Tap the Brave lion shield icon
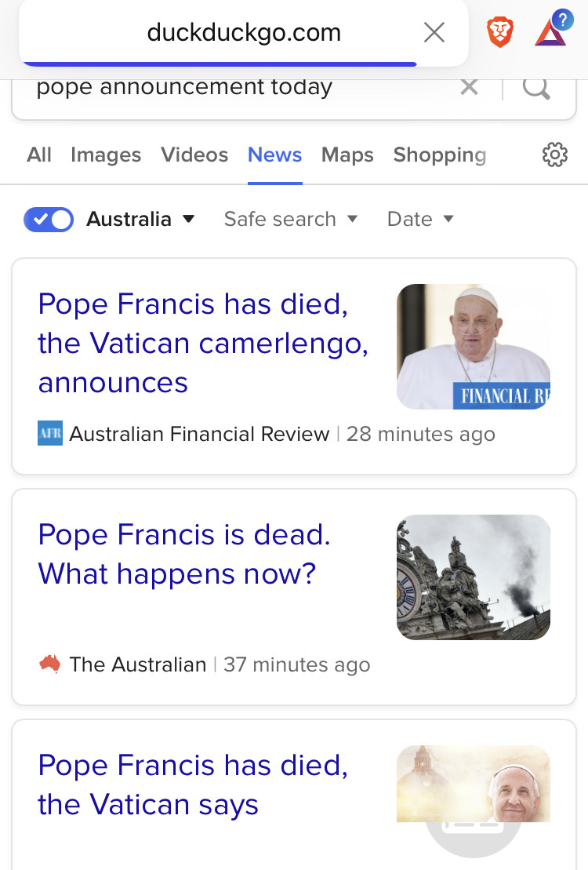Image resolution: width=588 pixels, height=870 pixels. [x=500, y=32]
